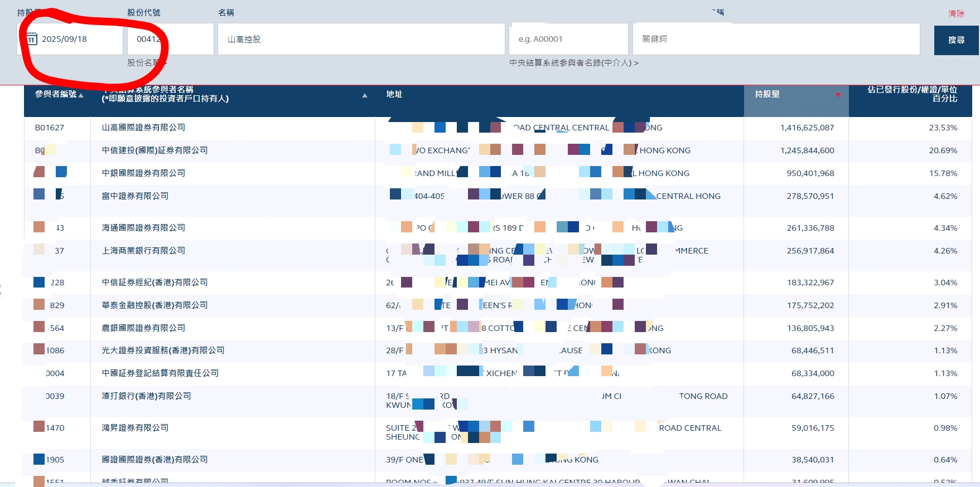This screenshot has width=980, height=487.
Task: Focus the stock code field
Action: tap(171, 39)
